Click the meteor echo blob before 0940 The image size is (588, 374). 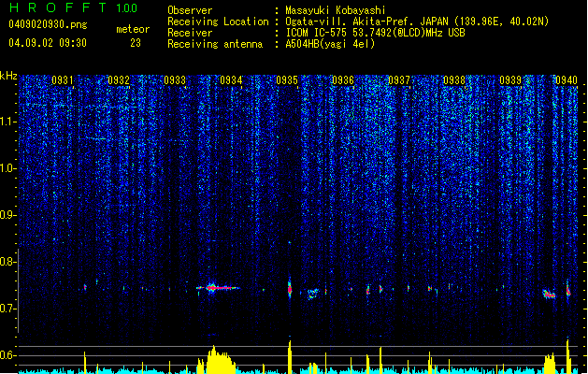click(549, 295)
